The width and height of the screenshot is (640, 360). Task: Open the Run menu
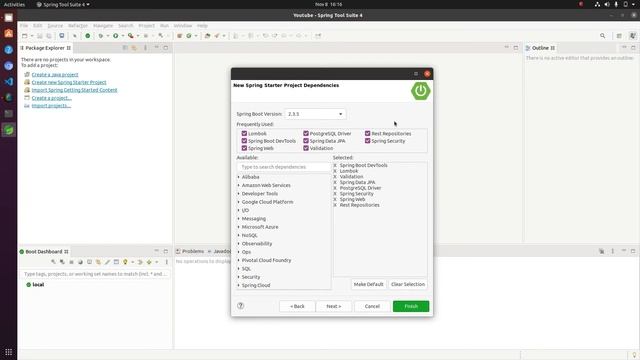(164, 26)
